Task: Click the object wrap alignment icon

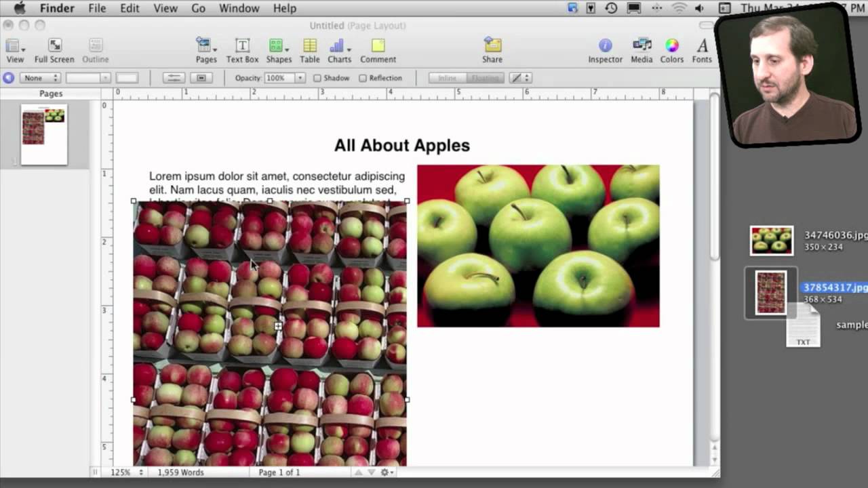Action: pyautogui.click(x=174, y=78)
